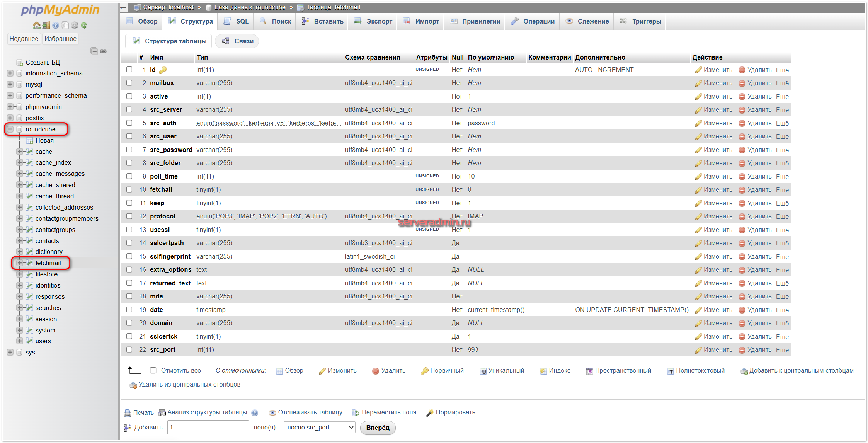Click help icon beside Анализ структуры таблицы
The width and height of the screenshot is (868, 443).
pyautogui.click(x=255, y=413)
